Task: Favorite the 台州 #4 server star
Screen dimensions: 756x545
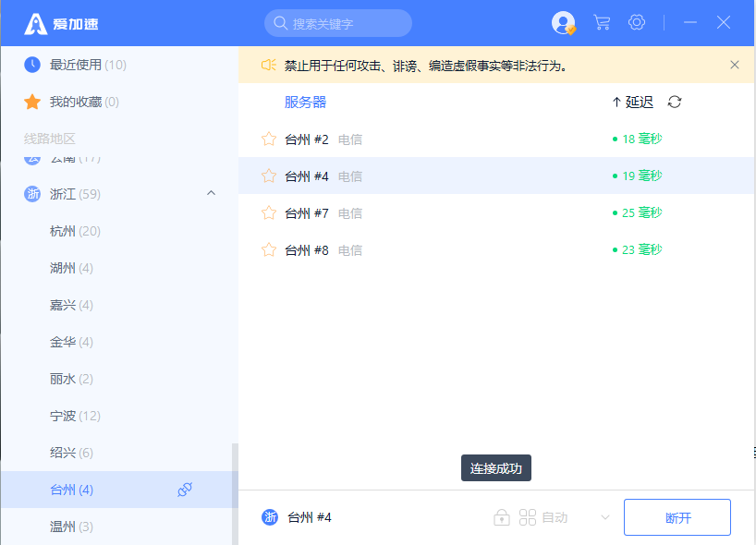Action: point(269,176)
